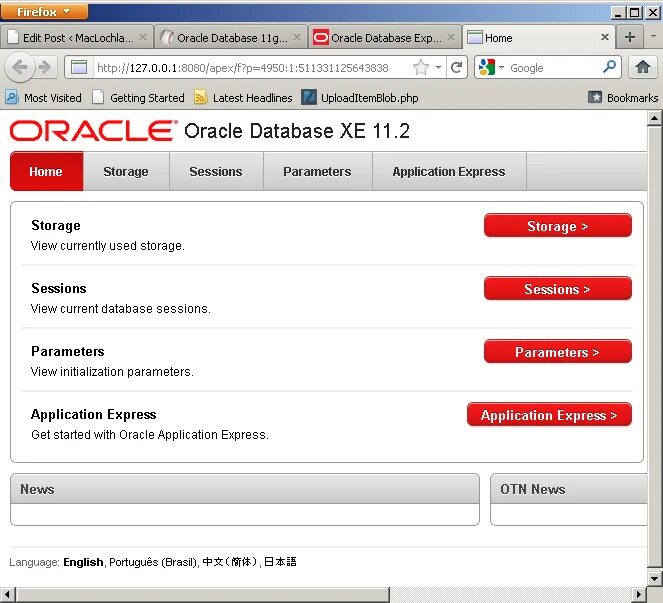Click the site identity icon in address bar
The height and width of the screenshot is (603, 663).
(79, 67)
